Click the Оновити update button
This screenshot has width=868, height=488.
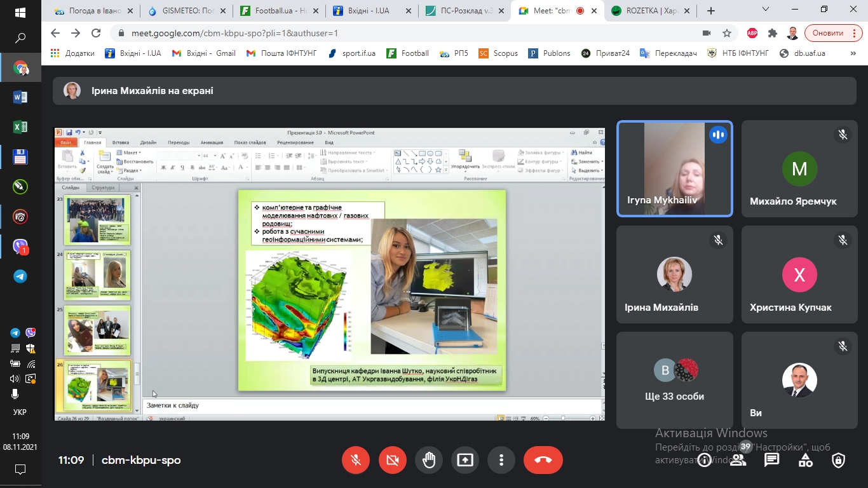click(x=833, y=33)
